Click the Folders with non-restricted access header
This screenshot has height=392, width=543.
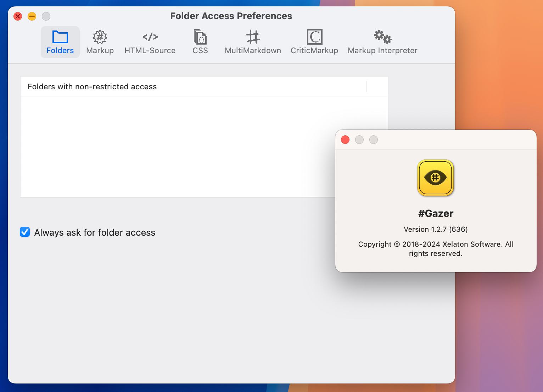(91, 86)
